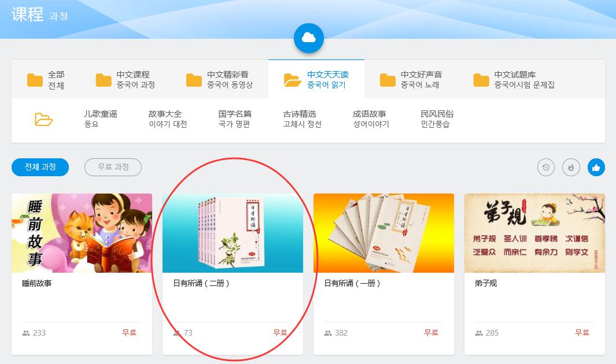616x364 pixels.
Task: Open the 故事大全 subcategory
Action: point(168,119)
